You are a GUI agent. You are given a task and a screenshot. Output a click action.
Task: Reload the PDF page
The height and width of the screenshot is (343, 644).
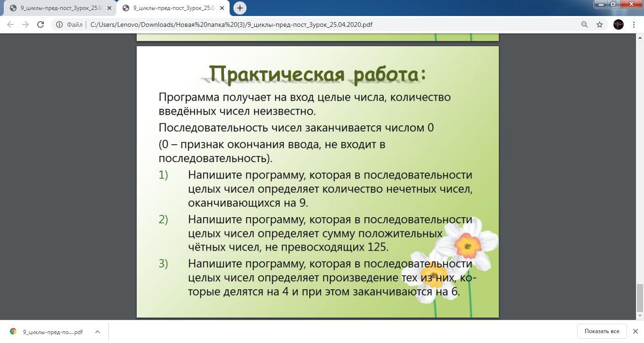41,24
